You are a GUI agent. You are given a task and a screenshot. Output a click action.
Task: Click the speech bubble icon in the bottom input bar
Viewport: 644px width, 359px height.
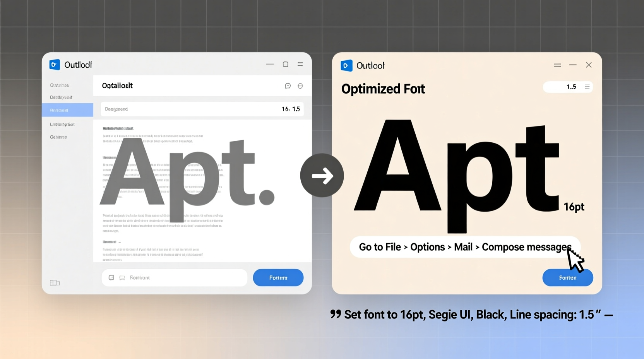[122, 277]
